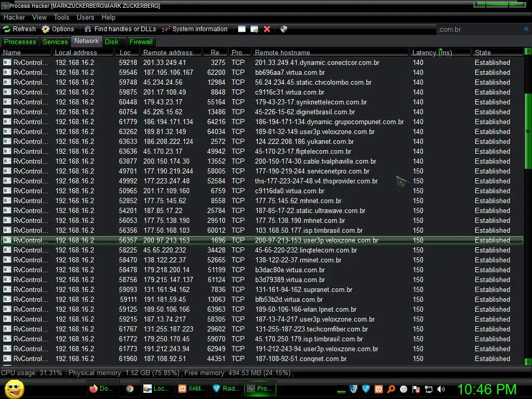Viewport: 532px width, 399px height.
Task: Click RvControl icon in row with port 63636
Action: click(7, 151)
